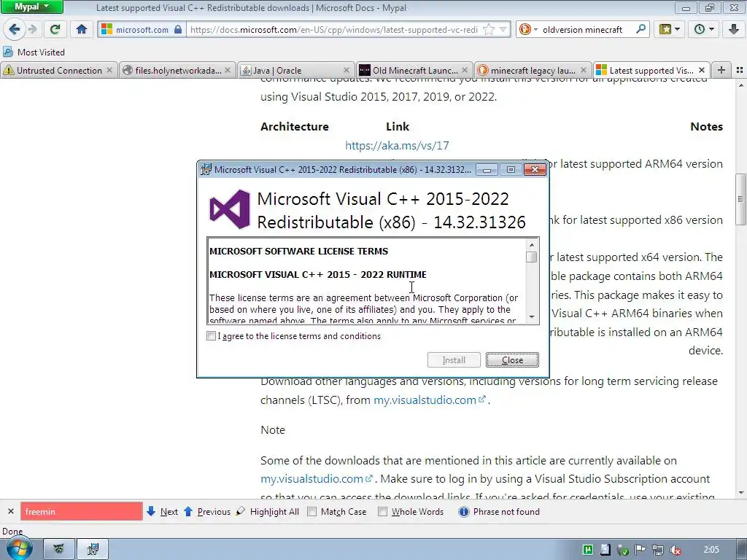Click the address bar URL field
The height and width of the screenshot is (560, 747).
(333, 29)
